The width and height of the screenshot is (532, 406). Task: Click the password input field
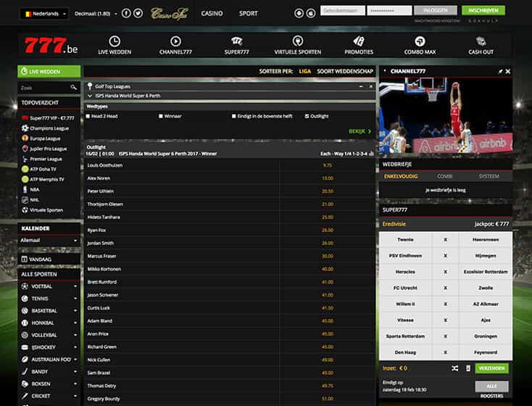[389, 11]
